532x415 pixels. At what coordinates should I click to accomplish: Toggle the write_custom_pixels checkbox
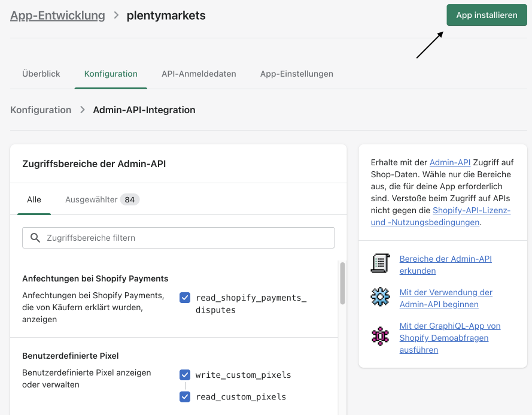185,375
